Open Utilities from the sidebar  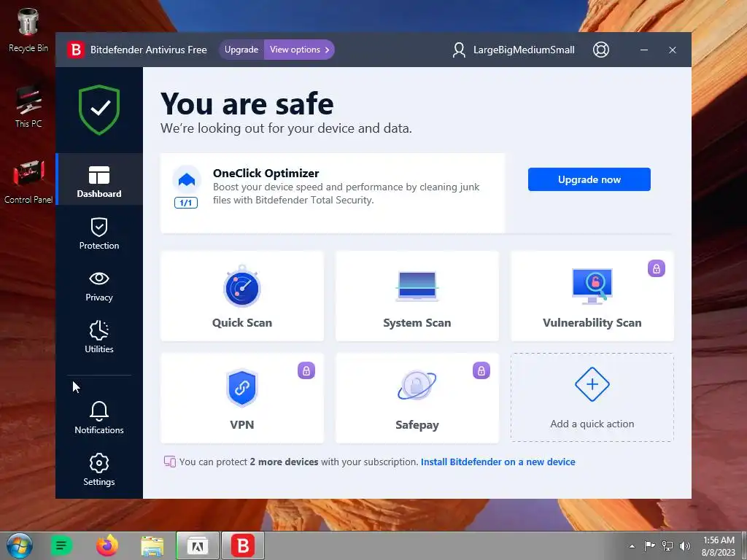(x=99, y=337)
